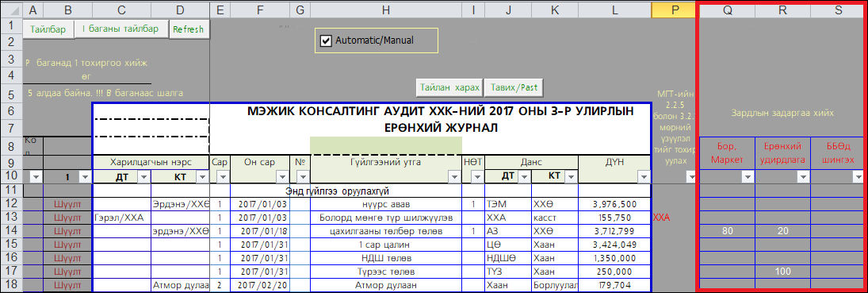868x293 pixels.
Task: Click the ТЭМ account cell
Action: [507, 205]
